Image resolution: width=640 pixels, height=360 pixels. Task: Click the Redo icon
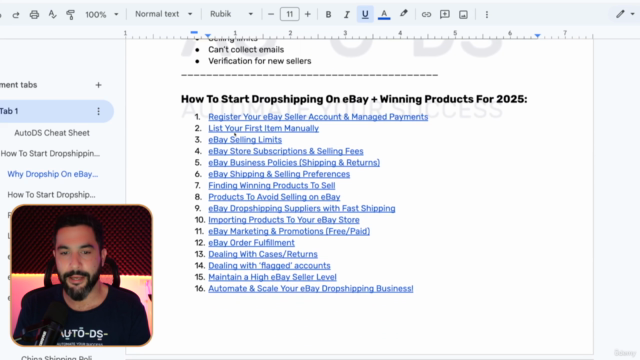(16, 15)
